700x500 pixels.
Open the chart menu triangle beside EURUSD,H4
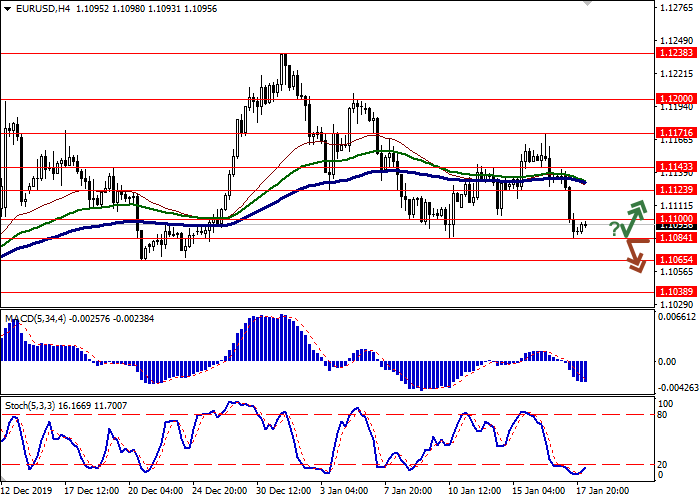pos(5,8)
